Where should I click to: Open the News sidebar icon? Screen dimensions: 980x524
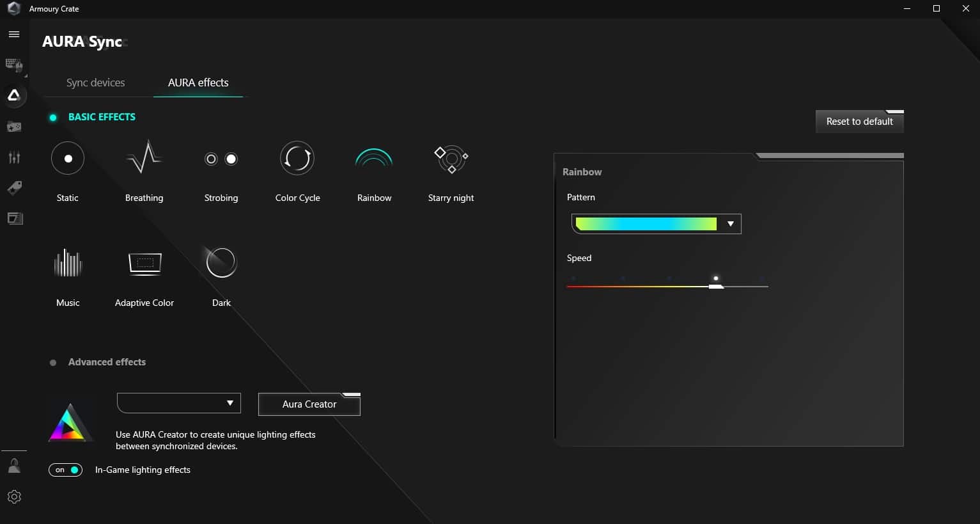[14, 219]
